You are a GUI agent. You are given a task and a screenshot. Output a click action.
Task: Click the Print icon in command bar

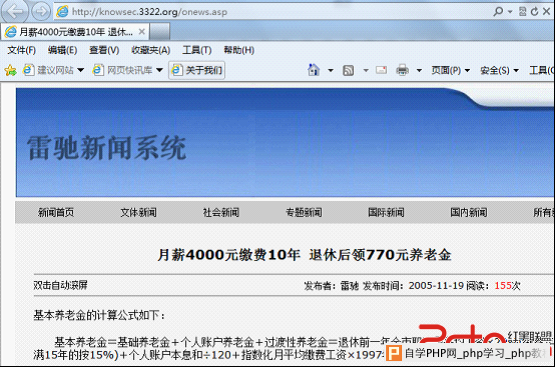(x=402, y=70)
